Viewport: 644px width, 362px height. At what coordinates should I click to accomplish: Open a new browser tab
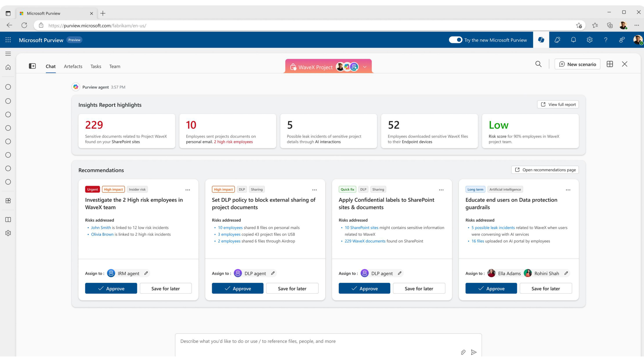pyautogui.click(x=103, y=13)
